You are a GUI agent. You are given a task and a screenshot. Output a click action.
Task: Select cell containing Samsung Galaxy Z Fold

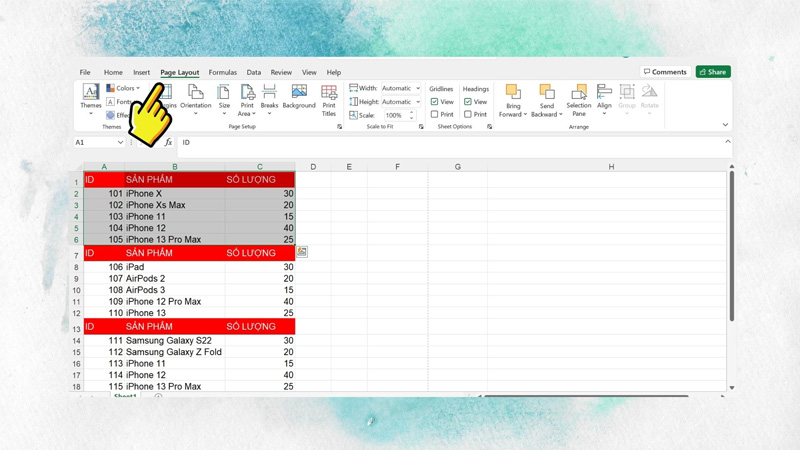point(174,352)
